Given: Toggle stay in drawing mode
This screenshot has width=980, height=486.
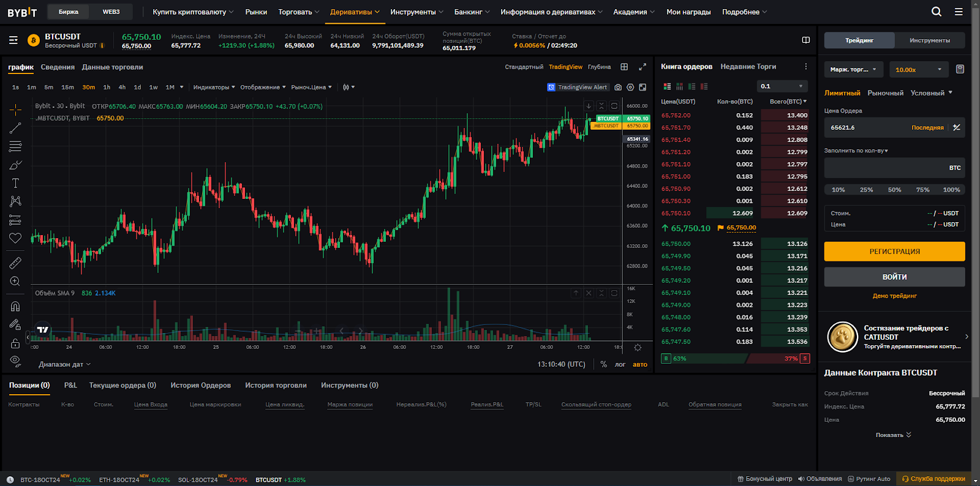Looking at the screenshot, I should [x=15, y=324].
